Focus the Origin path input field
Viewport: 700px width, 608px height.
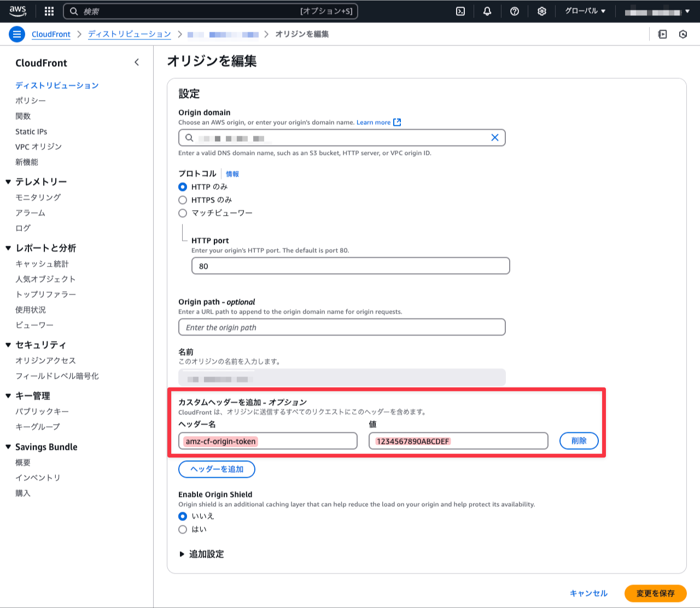pos(342,327)
